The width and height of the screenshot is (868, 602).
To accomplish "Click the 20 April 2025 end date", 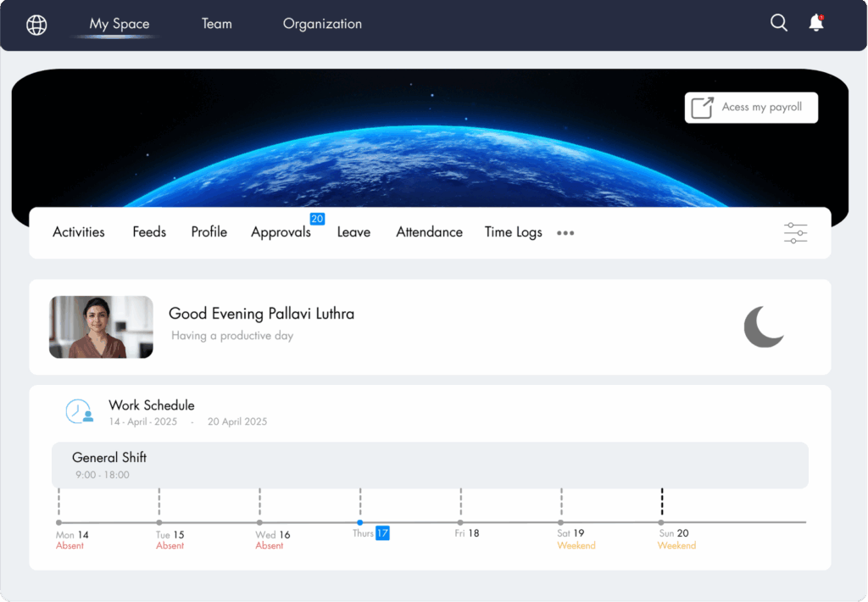I will [237, 421].
